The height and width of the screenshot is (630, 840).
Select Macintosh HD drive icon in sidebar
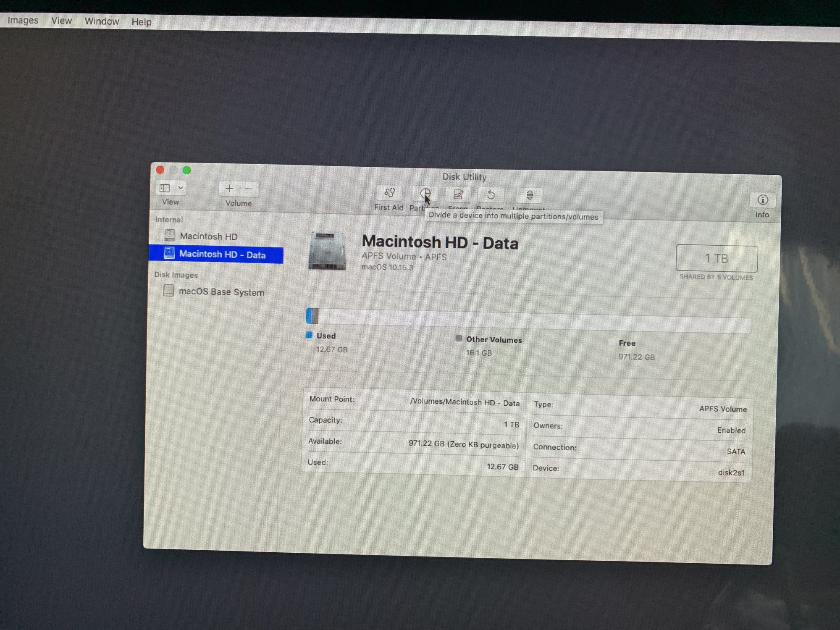pos(170,235)
